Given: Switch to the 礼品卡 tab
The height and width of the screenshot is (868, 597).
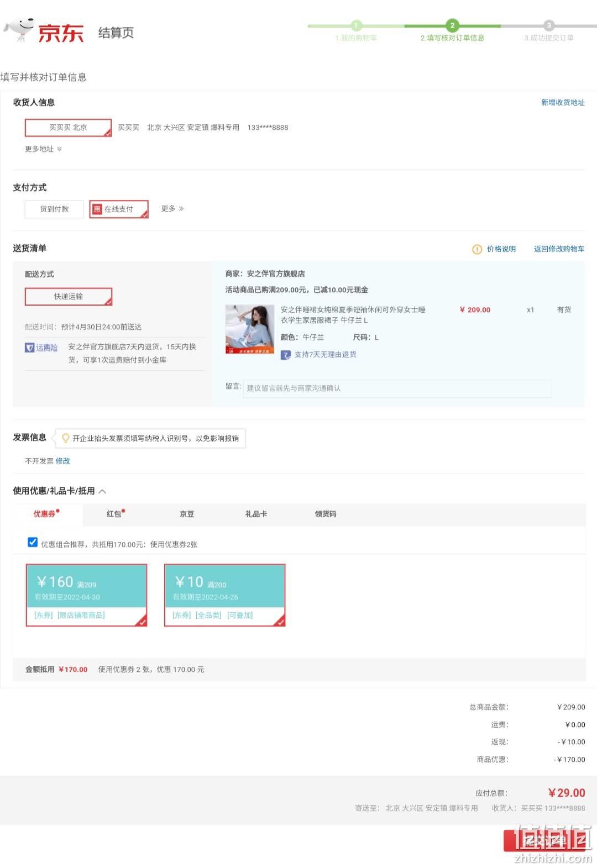Looking at the screenshot, I should [256, 514].
